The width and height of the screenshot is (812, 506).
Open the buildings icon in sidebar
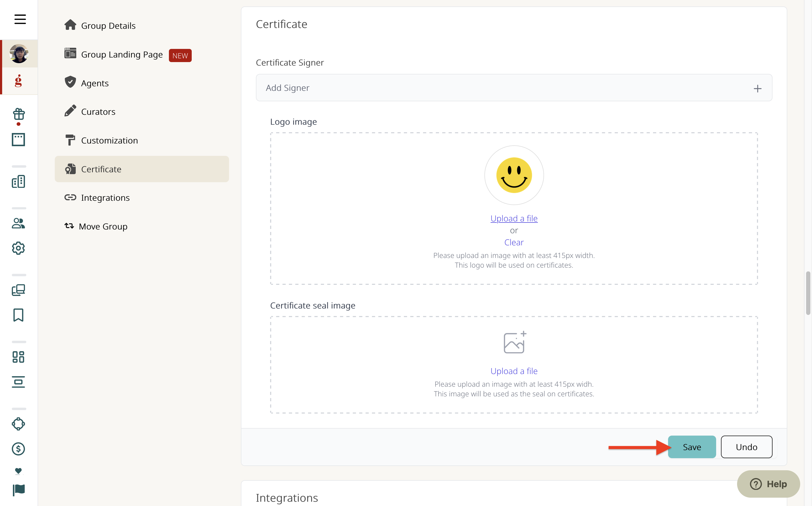(x=19, y=182)
